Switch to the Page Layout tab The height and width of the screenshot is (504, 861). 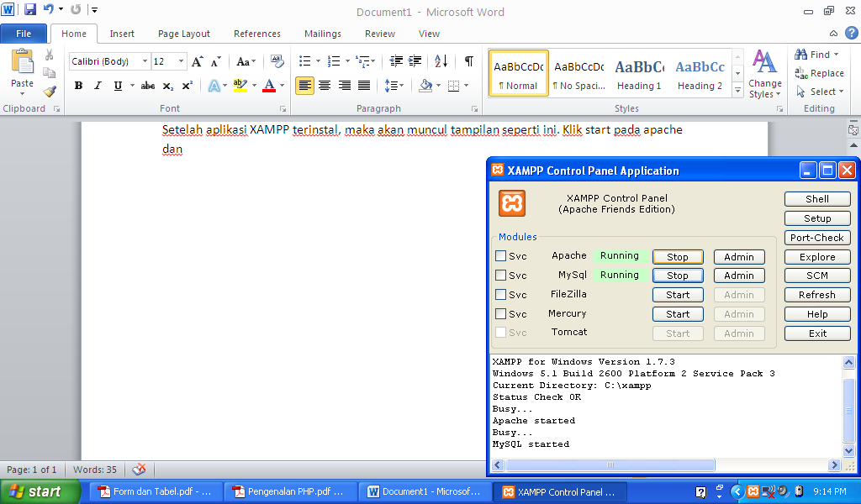point(184,34)
